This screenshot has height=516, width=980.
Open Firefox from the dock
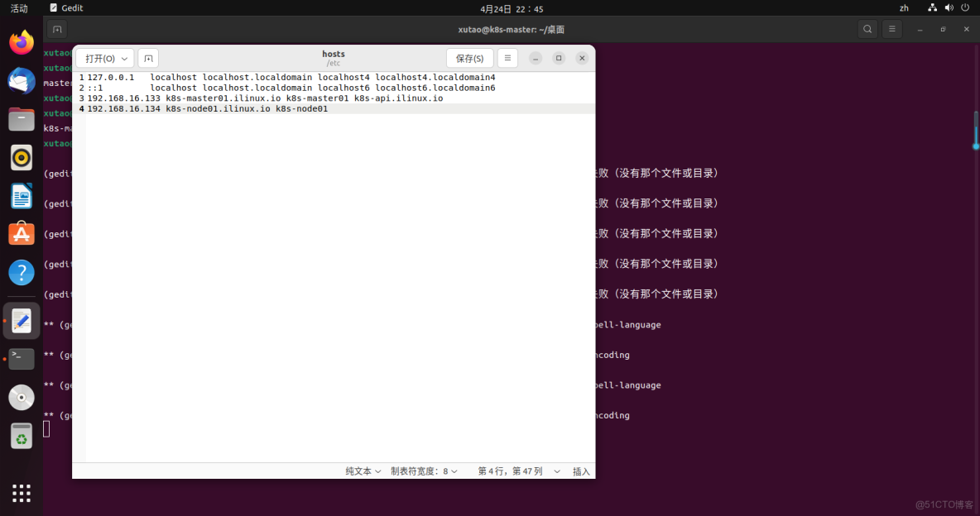[22, 43]
